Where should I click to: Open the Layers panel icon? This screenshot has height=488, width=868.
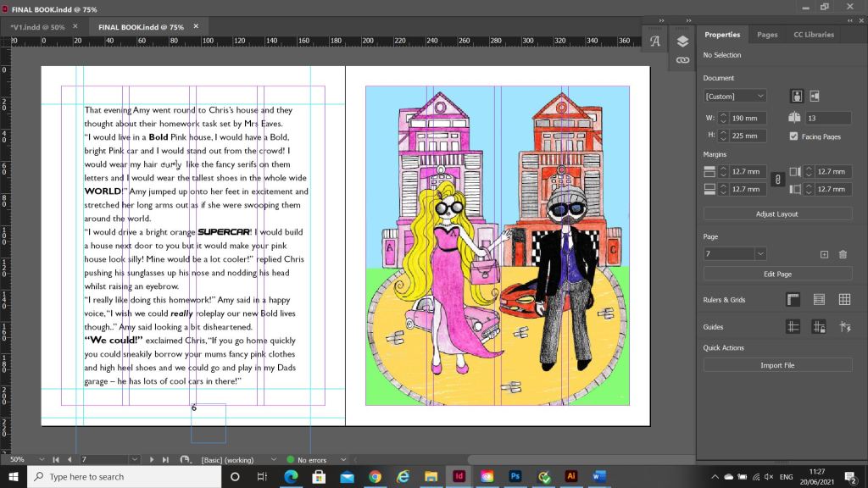pos(682,41)
